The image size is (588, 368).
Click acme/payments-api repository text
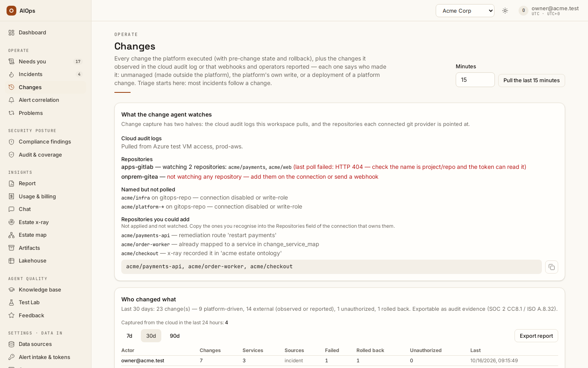click(x=145, y=236)
